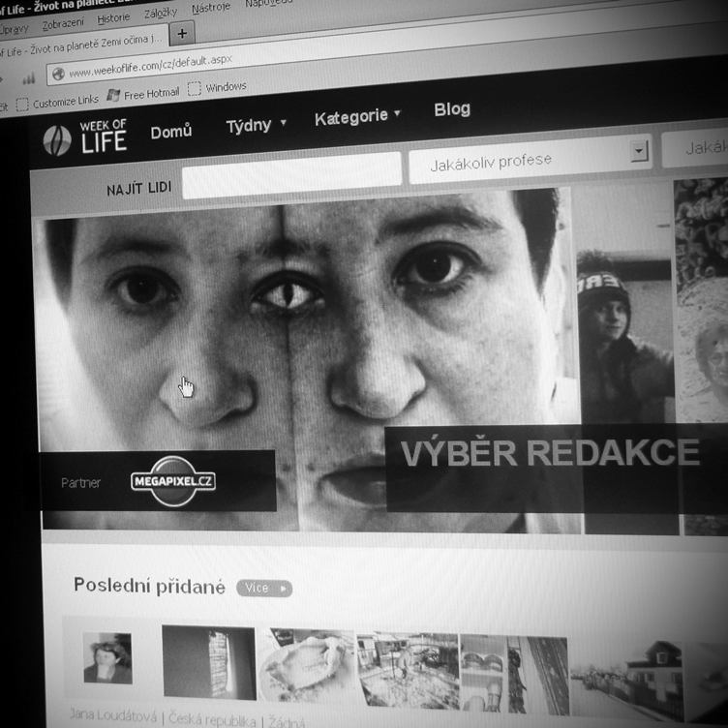Open Jana Loudátová profile portrait thumbnail
Image resolution: width=728 pixels, height=728 pixels.
click(107, 658)
